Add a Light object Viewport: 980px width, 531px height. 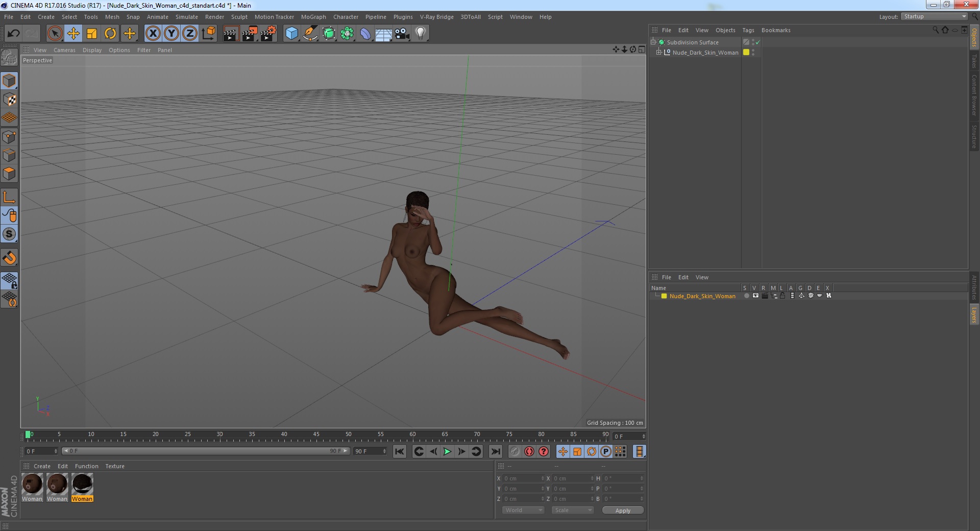click(421, 34)
